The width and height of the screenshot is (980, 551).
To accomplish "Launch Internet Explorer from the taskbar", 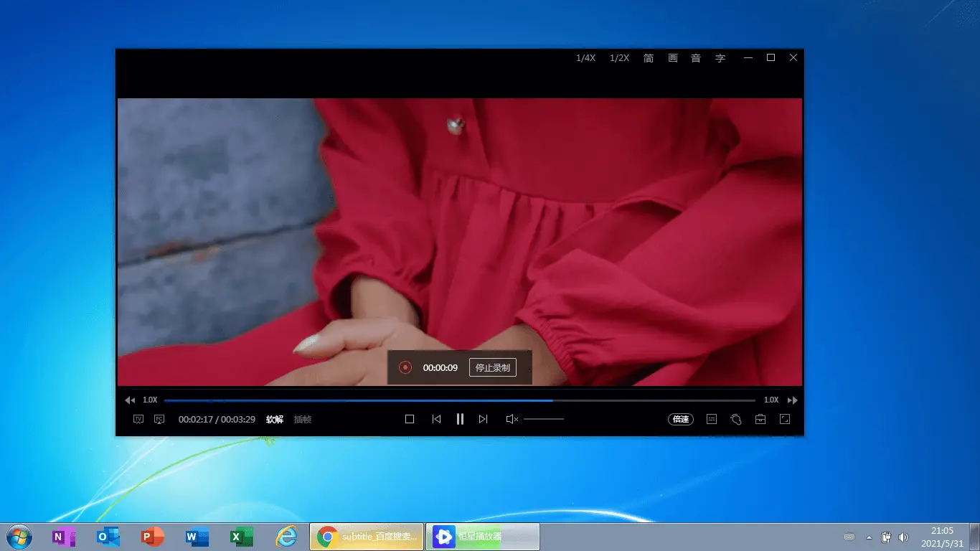I will (x=286, y=537).
